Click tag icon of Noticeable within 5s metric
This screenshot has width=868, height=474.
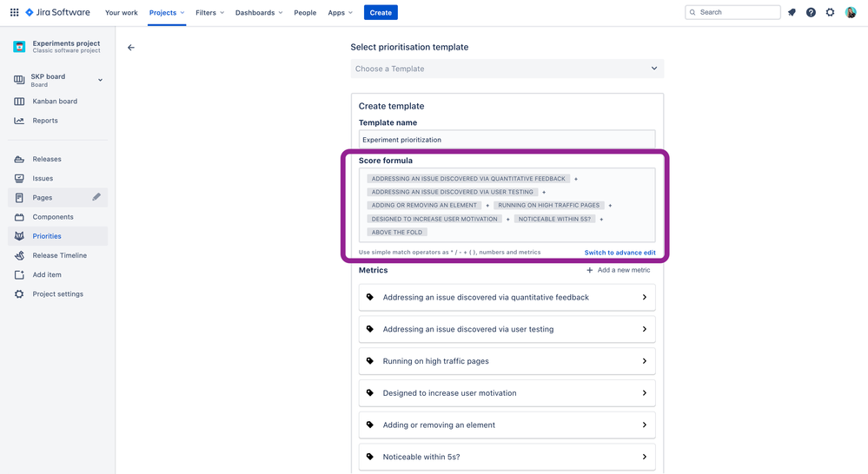tap(370, 457)
